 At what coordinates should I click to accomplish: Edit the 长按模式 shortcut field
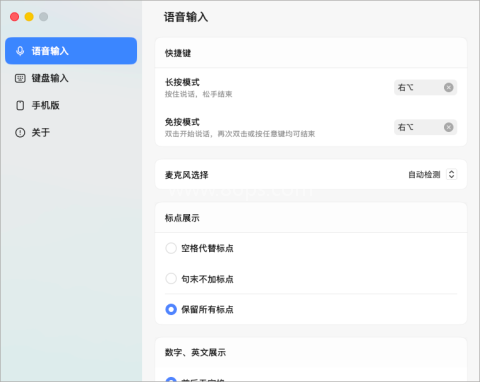tap(425, 87)
